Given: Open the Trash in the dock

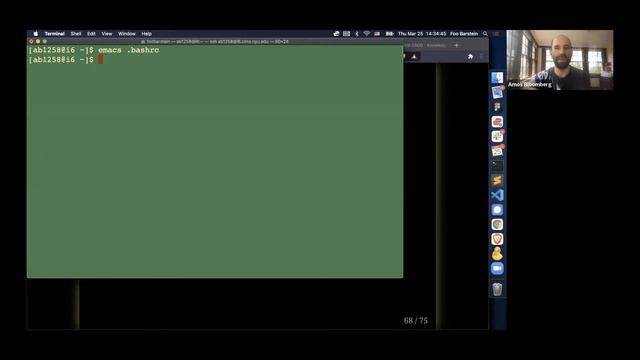Looking at the screenshot, I should click(497, 289).
